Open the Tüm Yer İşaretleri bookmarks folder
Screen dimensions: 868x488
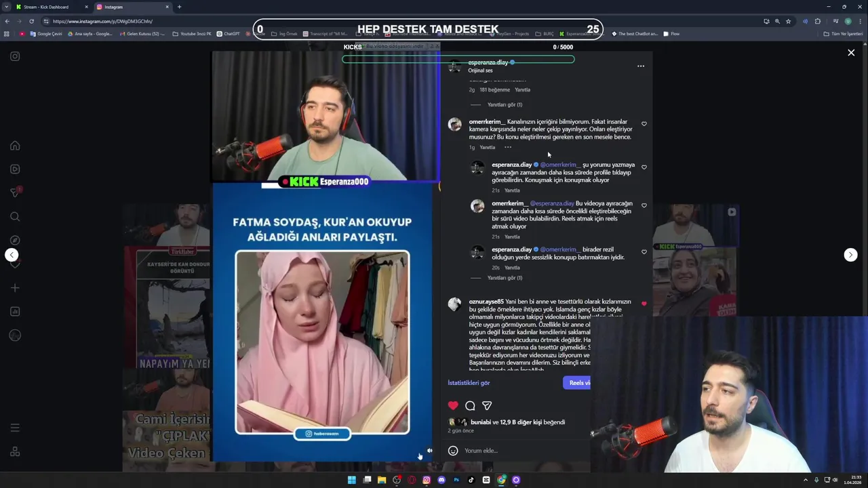[x=843, y=34]
